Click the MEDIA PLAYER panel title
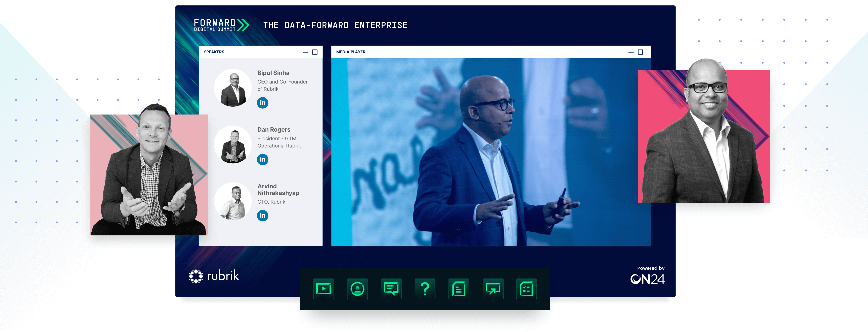Viewport: 868px width, 332px height. (x=351, y=52)
